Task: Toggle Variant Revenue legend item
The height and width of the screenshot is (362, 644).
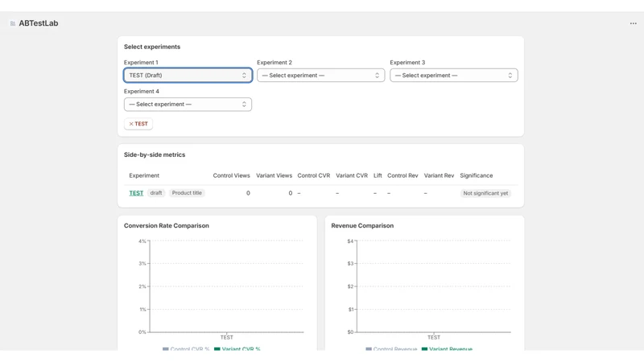Action: click(447, 349)
